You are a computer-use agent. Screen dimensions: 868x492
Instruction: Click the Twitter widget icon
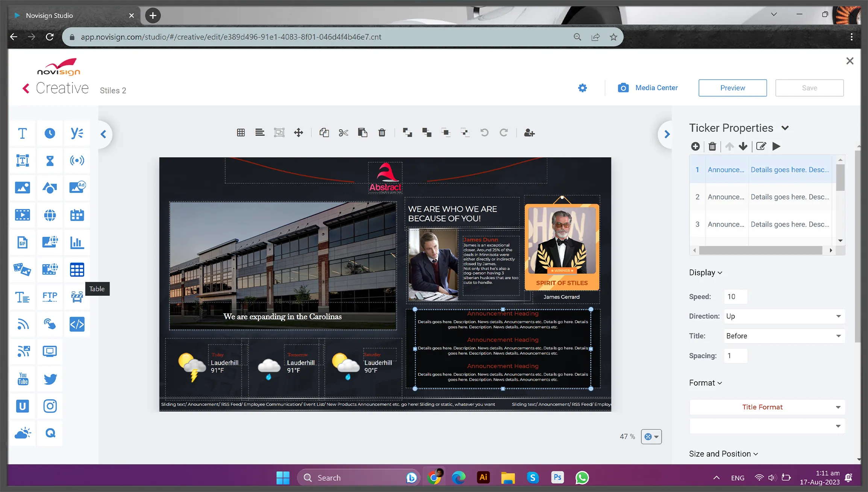(x=50, y=379)
